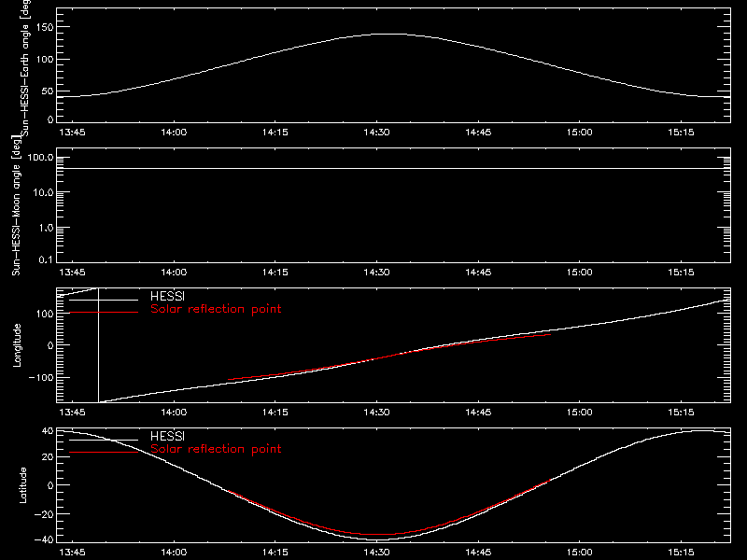Screen dimensions: 747x560
Task: Click the -40 tick on the Latitude axis
Action: tap(44, 540)
